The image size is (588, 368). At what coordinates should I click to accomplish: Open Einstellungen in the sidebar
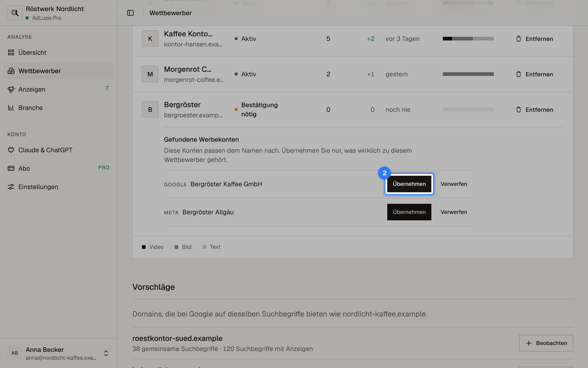coord(58,187)
